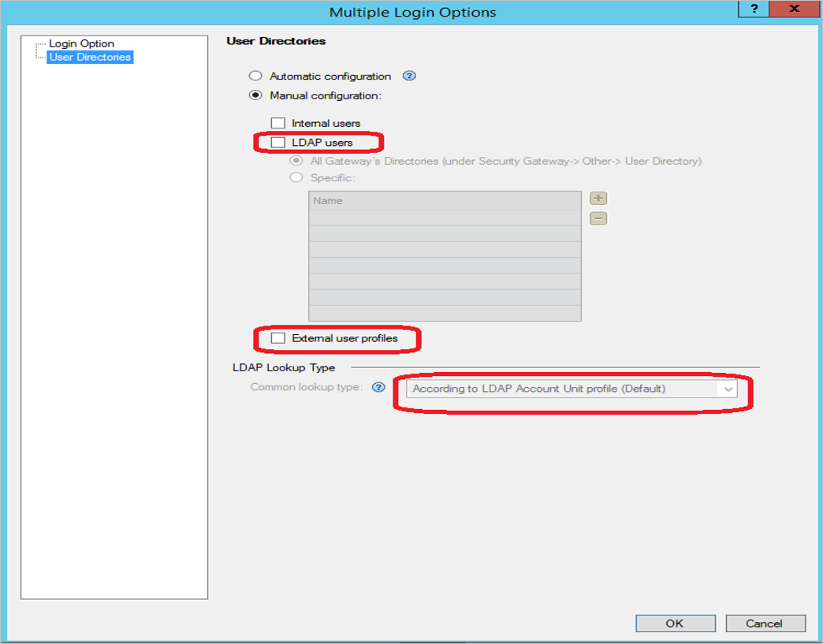The image size is (823, 644).
Task: Select the Automatic configuration radio button
Action: [x=255, y=76]
